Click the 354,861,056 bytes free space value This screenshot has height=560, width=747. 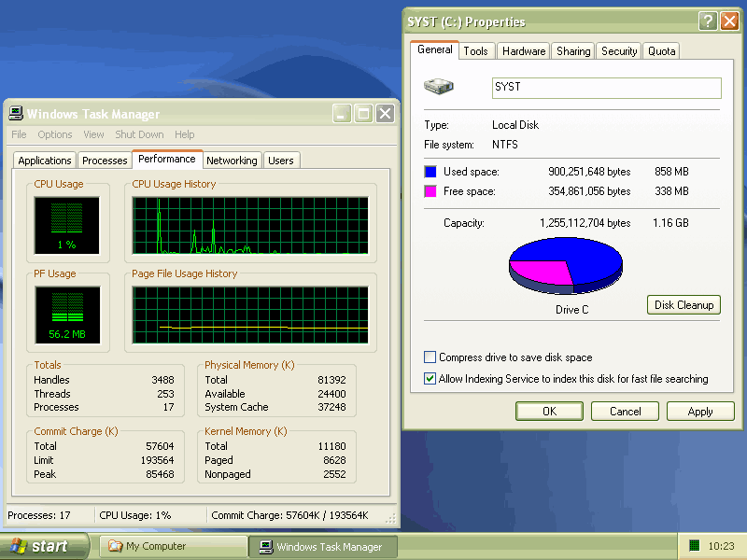pyautogui.click(x=589, y=191)
